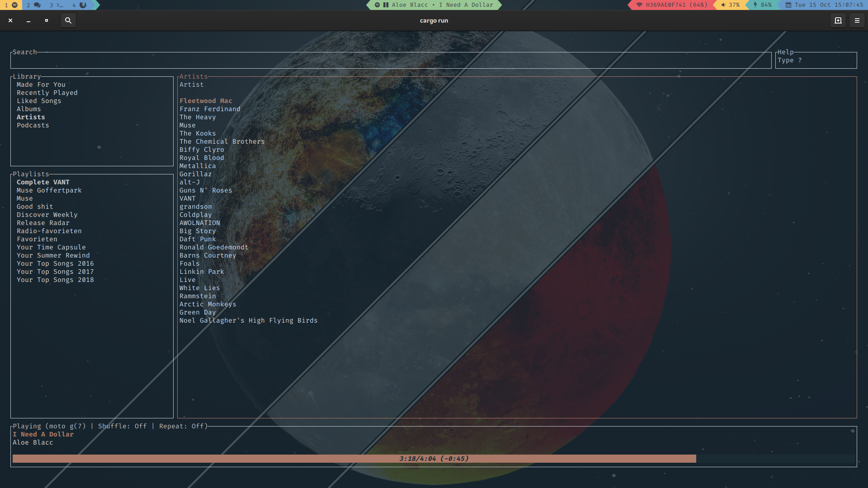This screenshot has width=868, height=488.
Task: Click the date and time display
Action: [x=824, y=5]
